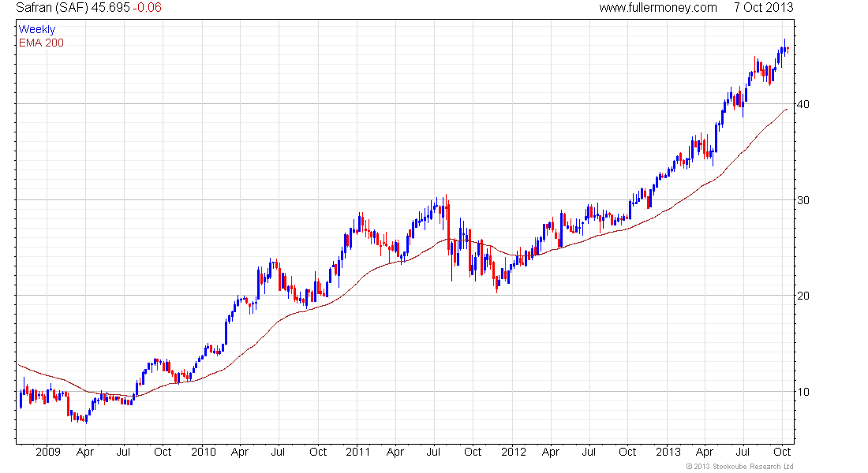Click the 2012 year label on axis
Screen dimensions: 868x473
(514, 452)
